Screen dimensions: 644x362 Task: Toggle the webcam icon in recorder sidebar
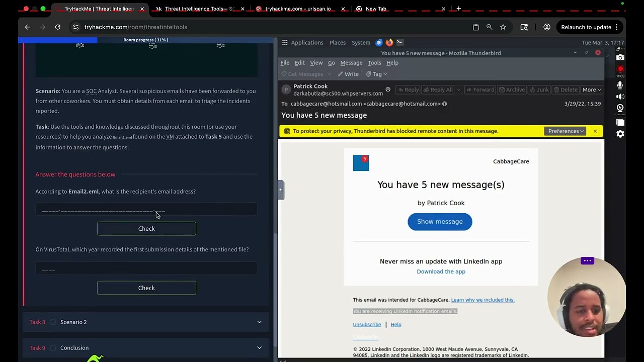pos(620,108)
